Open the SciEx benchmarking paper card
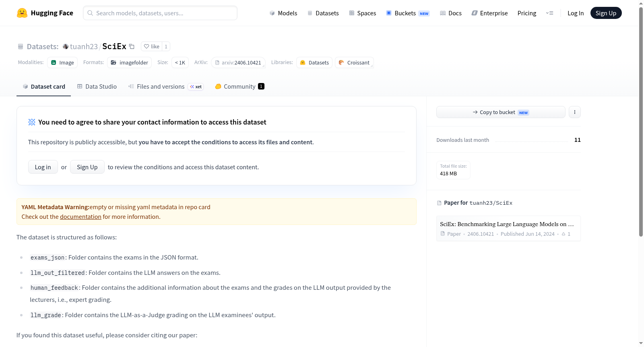Viewport: 644px width, 347px height. point(508,229)
